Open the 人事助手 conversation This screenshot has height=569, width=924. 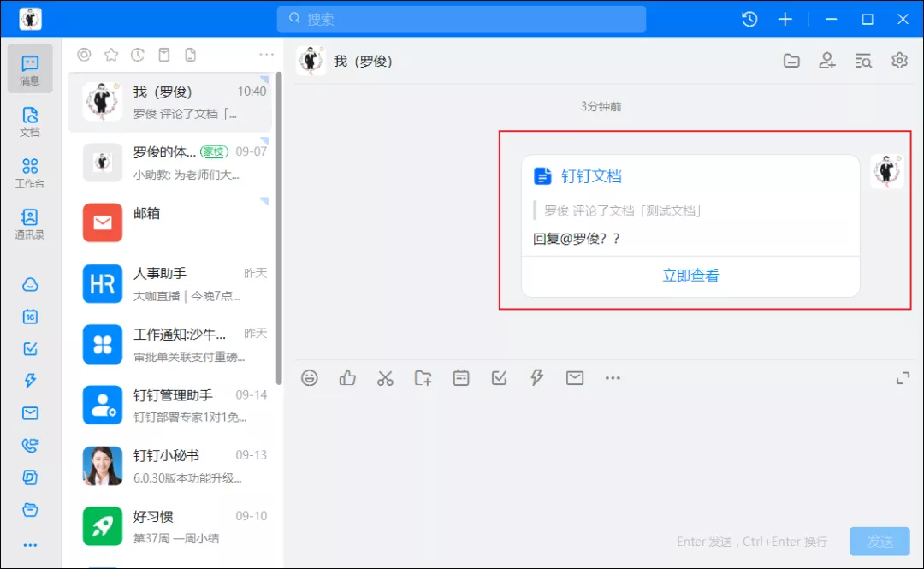[170, 283]
